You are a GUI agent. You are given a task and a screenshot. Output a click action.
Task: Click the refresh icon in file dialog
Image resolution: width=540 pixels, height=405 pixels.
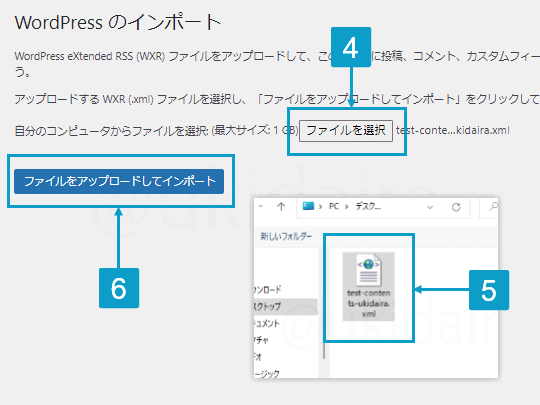(456, 207)
